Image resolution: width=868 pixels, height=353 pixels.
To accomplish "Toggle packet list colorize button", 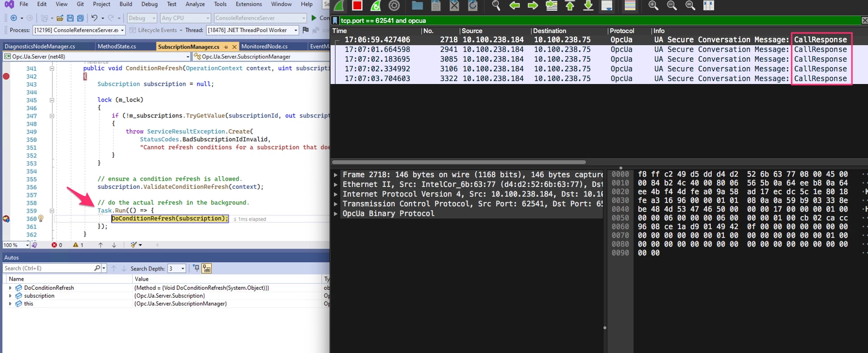I will [x=630, y=5].
